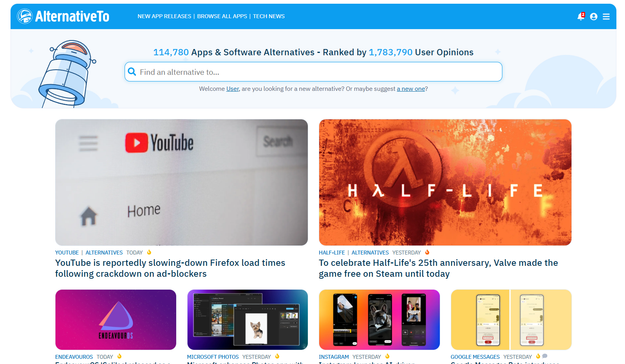The width and height of the screenshot is (625, 364).
Task: Open Half-Life 25th anniversary headline
Action: click(x=438, y=268)
